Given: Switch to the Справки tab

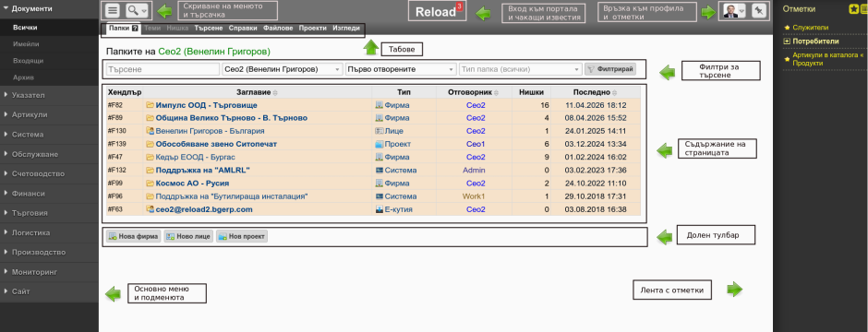Looking at the screenshot, I should tap(243, 28).
